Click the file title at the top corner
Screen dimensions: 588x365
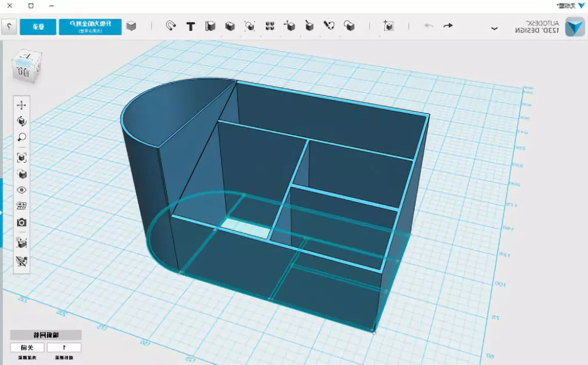566,5
